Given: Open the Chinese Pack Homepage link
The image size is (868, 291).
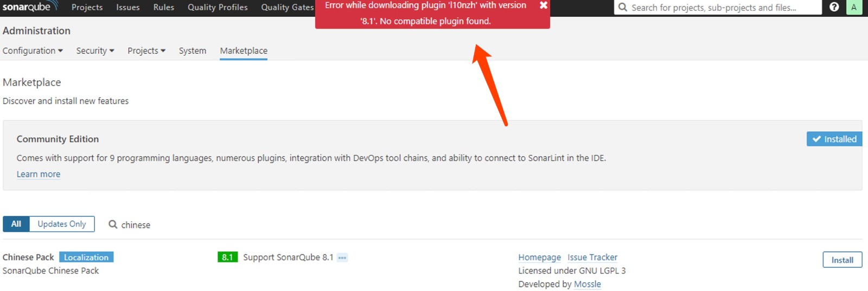Looking at the screenshot, I should coord(539,257).
